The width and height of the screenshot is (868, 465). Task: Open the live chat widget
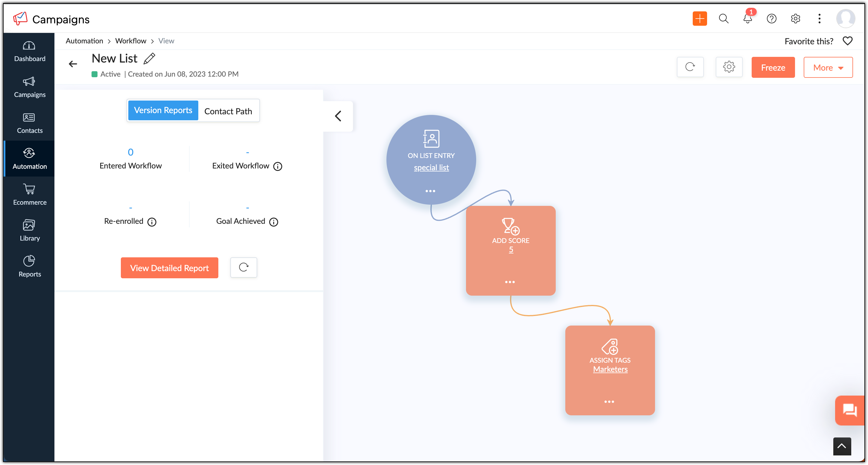(849, 410)
